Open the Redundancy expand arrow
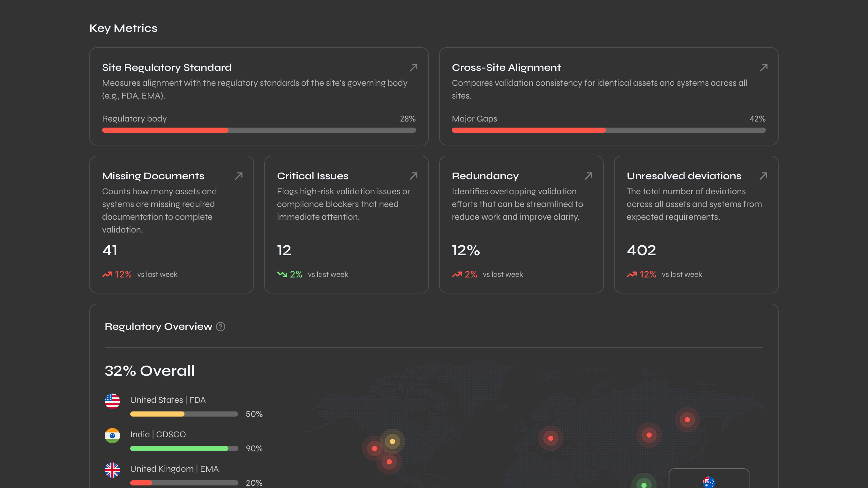The height and width of the screenshot is (488, 868). (x=588, y=176)
